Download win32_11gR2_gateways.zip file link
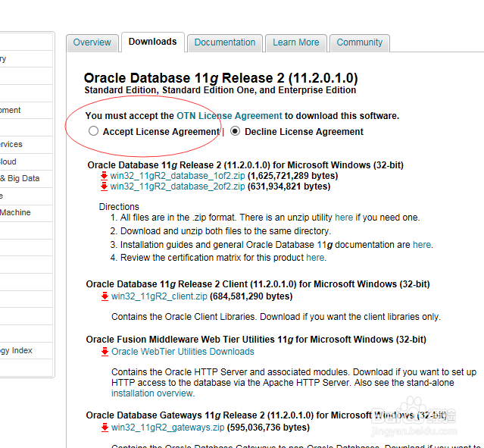The image size is (484, 448). [168, 428]
